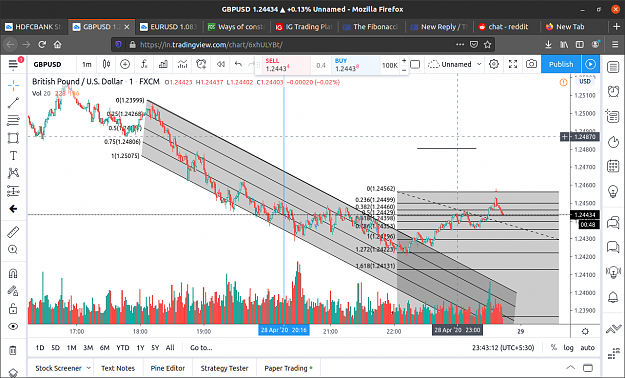Image resolution: width=625 pixels, height=378 pixels.
Task: Increase order quantity with plus stepper
Action: [x=404, y=61]
